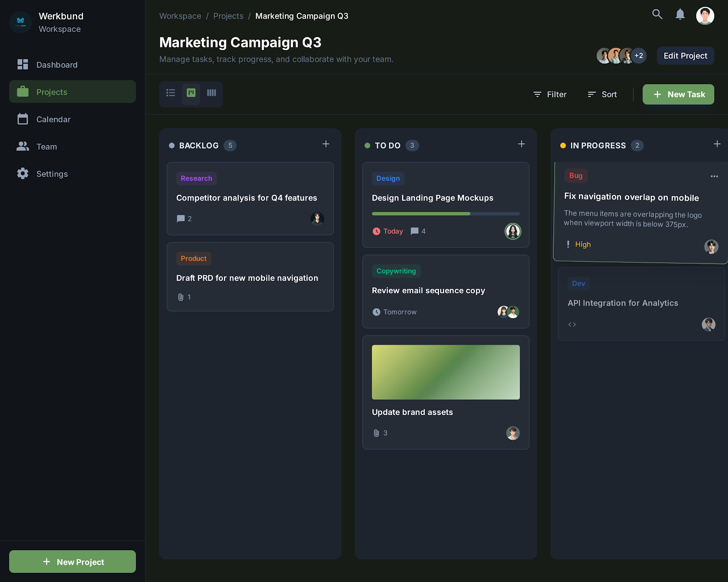The image size is (728, 582).
Task: Start a New Project
Action: pyautogui.click(x=72, y=562)
